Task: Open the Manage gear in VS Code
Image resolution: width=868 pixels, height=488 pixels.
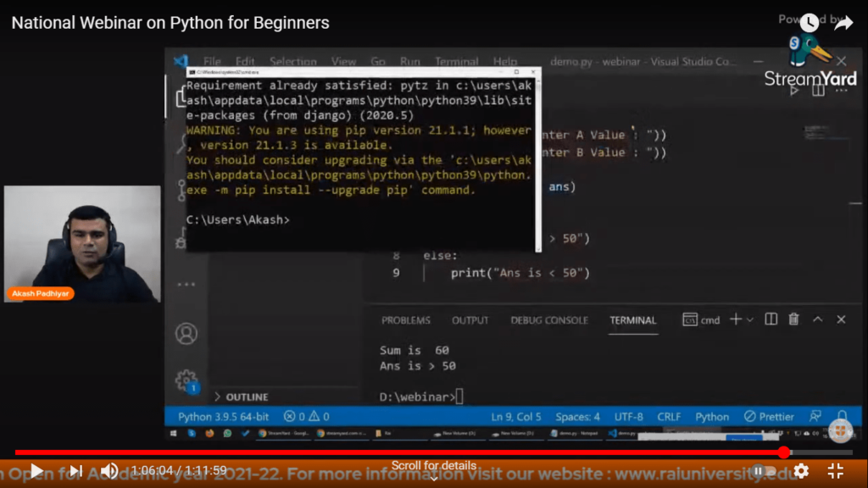Action: coord(186,380)
